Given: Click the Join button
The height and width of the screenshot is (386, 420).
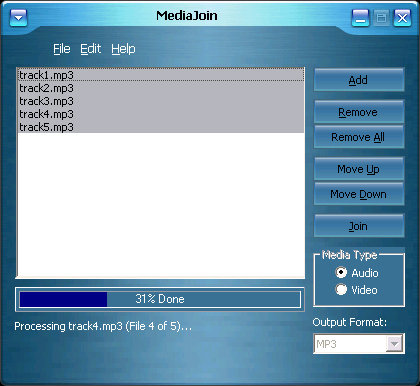Looking at the screenshot, I should [x=359, y=226].
